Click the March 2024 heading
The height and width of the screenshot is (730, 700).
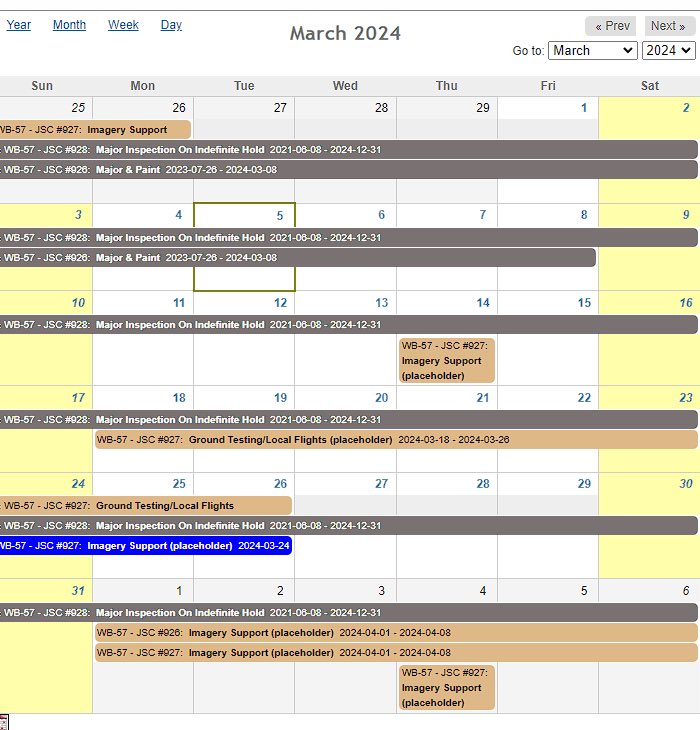tap(345, 34)
